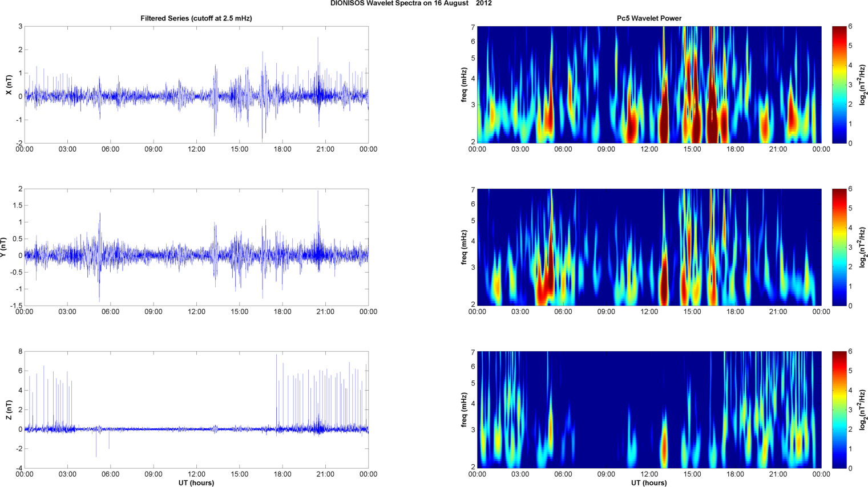
Task: Click the wavelet power spectrogram beside the Y series
Action: [649, 247]
